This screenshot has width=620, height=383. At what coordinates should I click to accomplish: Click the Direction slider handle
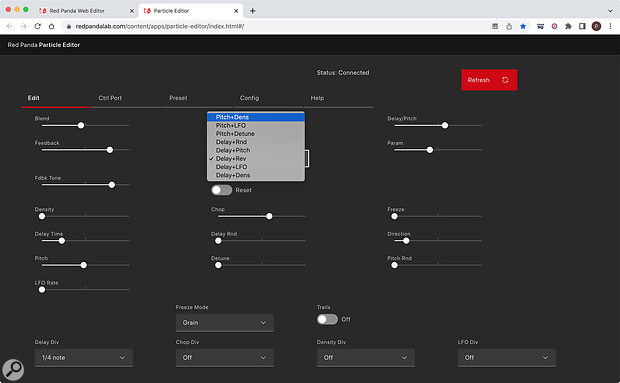click(406, 241)
